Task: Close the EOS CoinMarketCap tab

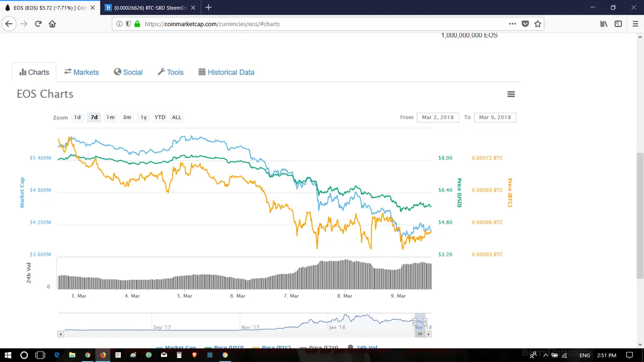Action: [x=93, y=8]
